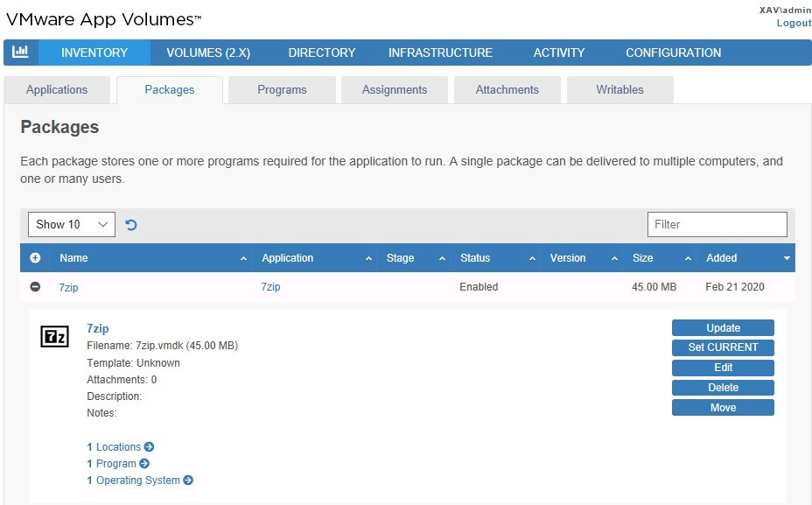This screenshot has width=812, height=505.
Task: Open the INVENTORY menu
Action: [94, 53]
